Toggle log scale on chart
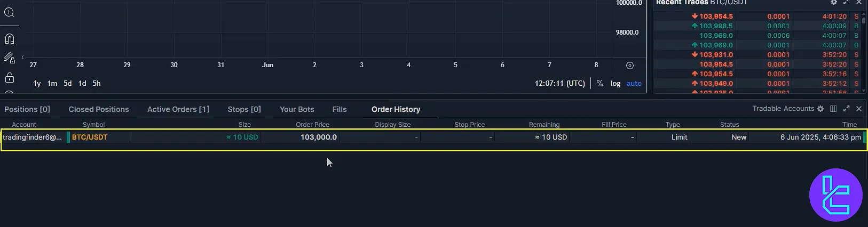 [616, 83]
